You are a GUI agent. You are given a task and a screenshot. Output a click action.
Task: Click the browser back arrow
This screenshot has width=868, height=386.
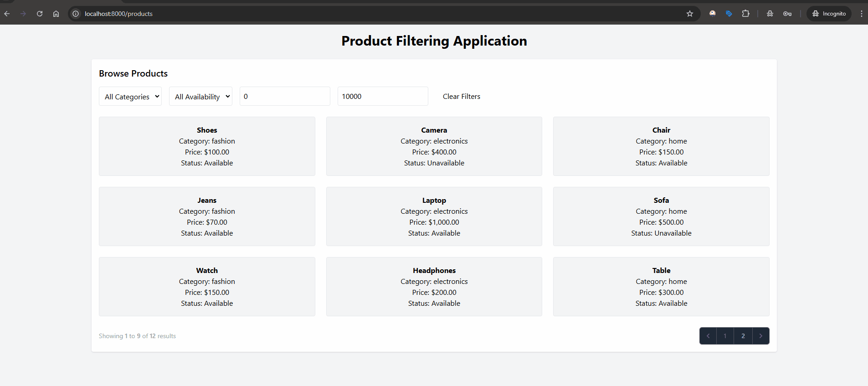tap(7, 14)
